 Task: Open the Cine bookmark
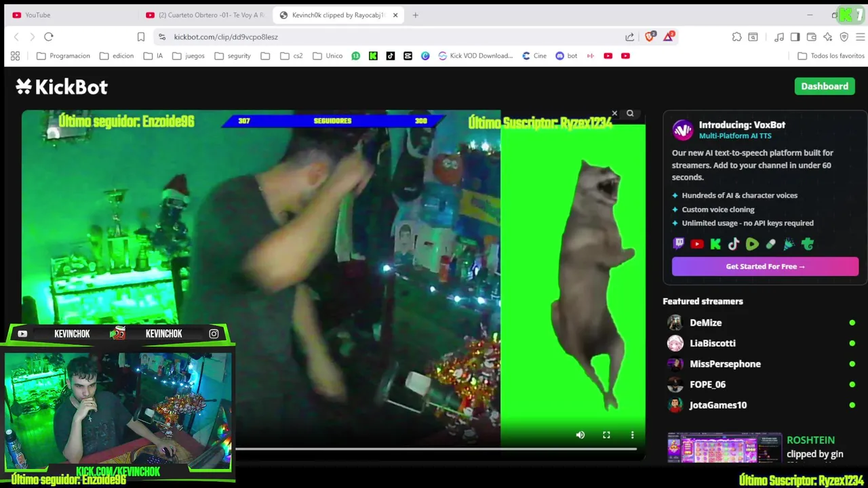click(534, 56)
